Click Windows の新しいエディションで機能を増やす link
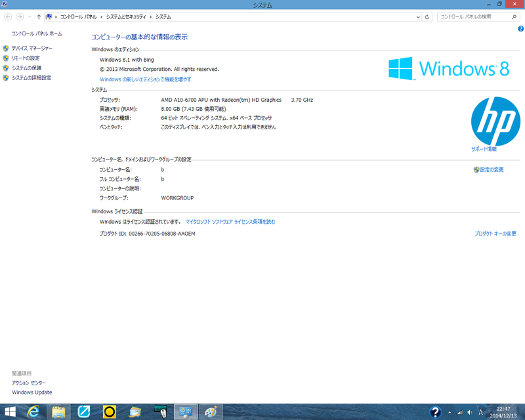This screenshot has height=420, width=525. tap(145, 79)
